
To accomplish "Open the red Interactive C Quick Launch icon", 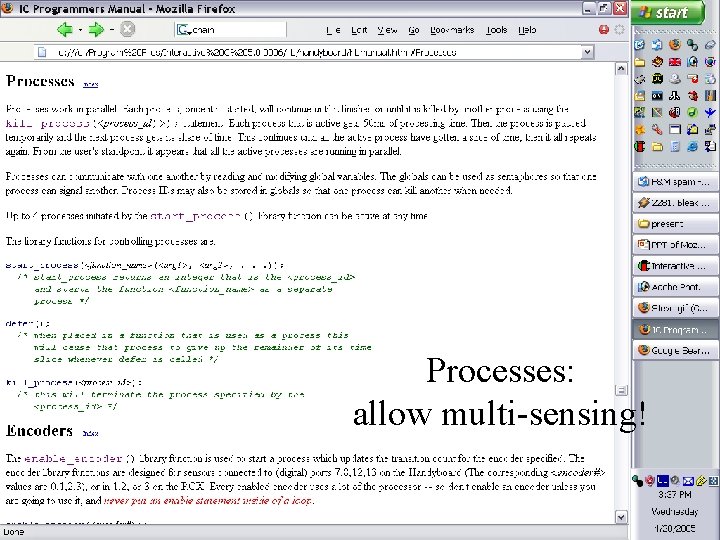I will [x=640, y=146].
